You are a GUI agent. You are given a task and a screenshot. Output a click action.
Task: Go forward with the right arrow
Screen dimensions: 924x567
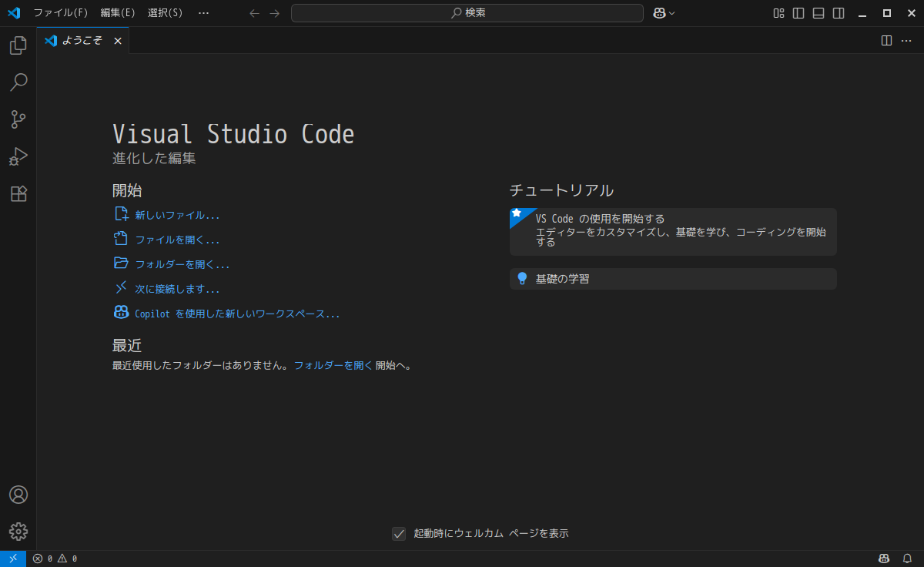[x=275, y=13]
